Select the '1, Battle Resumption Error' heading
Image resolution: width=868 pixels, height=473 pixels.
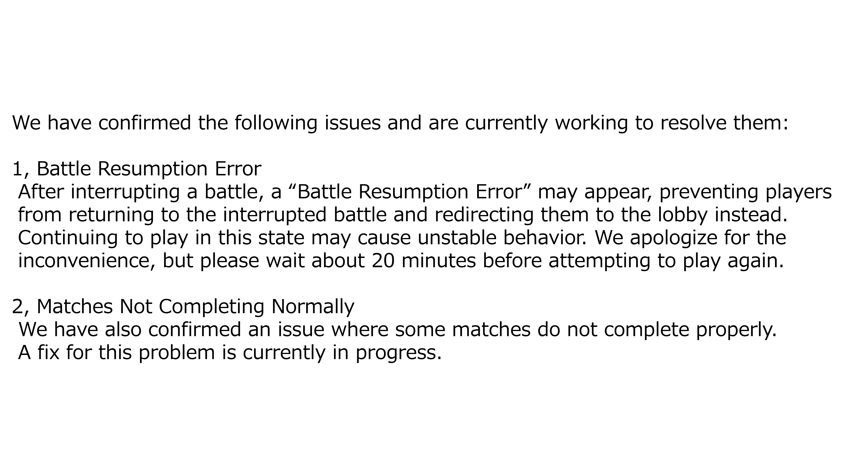(x=137, y=169)
